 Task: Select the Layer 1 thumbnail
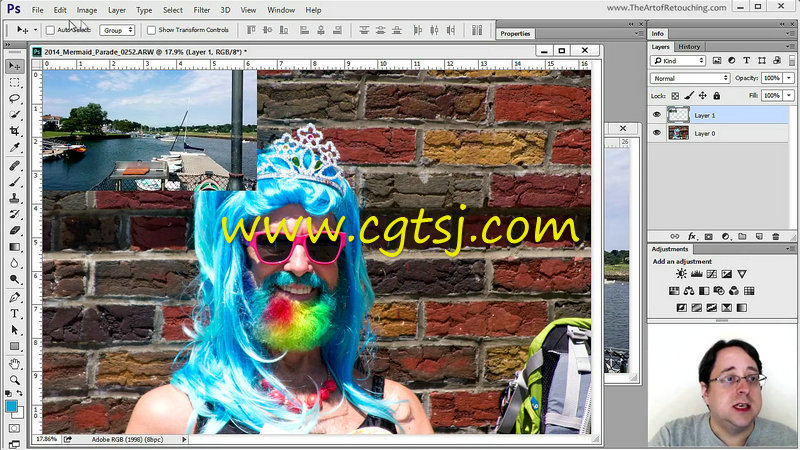click(678, 115)
